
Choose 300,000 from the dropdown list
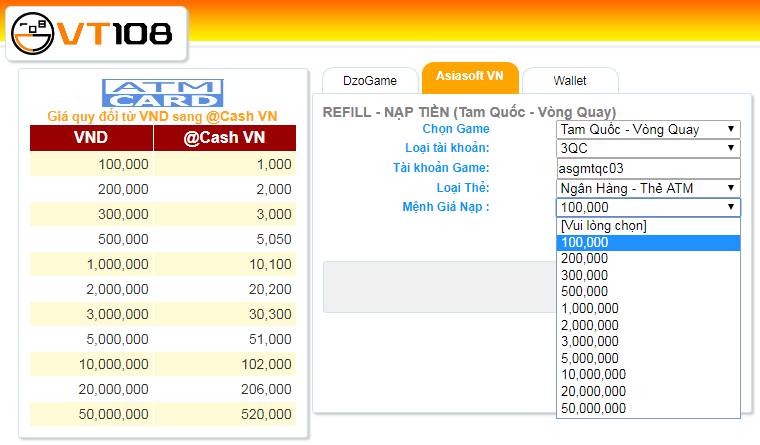point(648,275)
